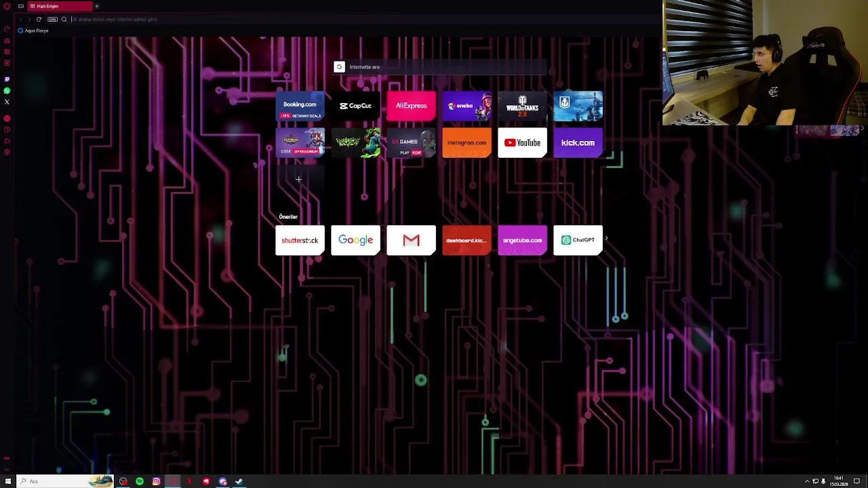Open the instagram.com speed dial tile
This screenshot has width=868, height=488.
(x=467, y=143)
